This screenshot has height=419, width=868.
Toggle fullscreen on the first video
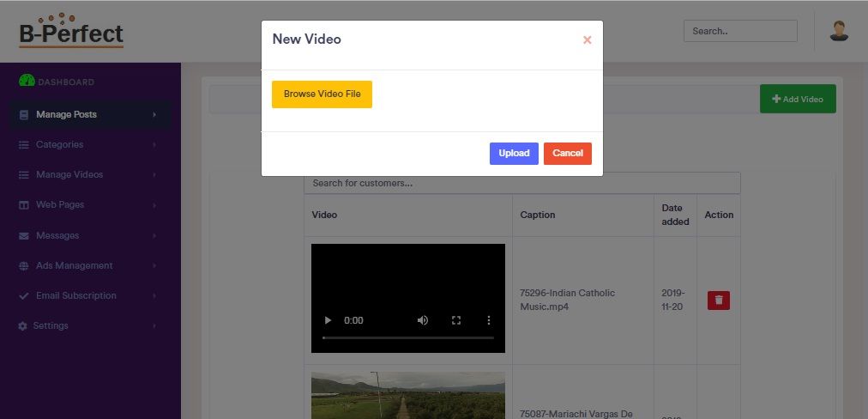pos(456,320)
